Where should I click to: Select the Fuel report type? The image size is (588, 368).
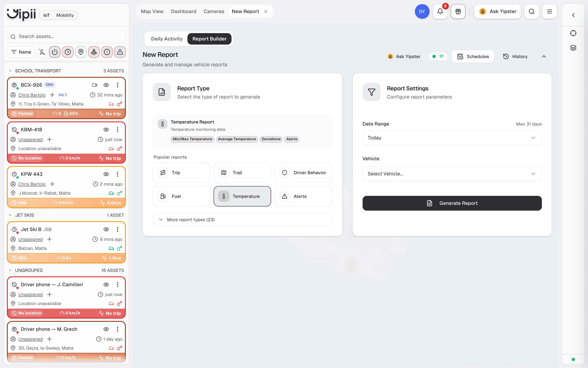tap(181, 196)
